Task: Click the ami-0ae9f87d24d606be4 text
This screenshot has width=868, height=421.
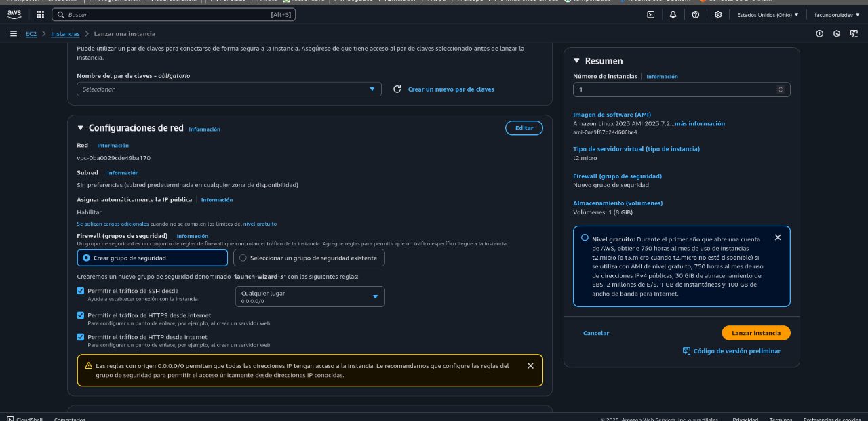Action: tap(605, 132)
